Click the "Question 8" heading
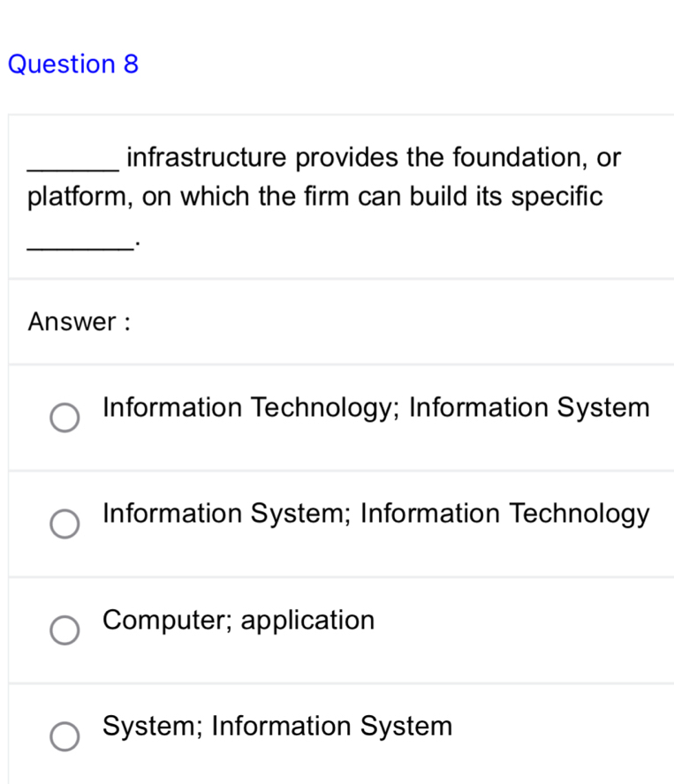 click(73, 64)
